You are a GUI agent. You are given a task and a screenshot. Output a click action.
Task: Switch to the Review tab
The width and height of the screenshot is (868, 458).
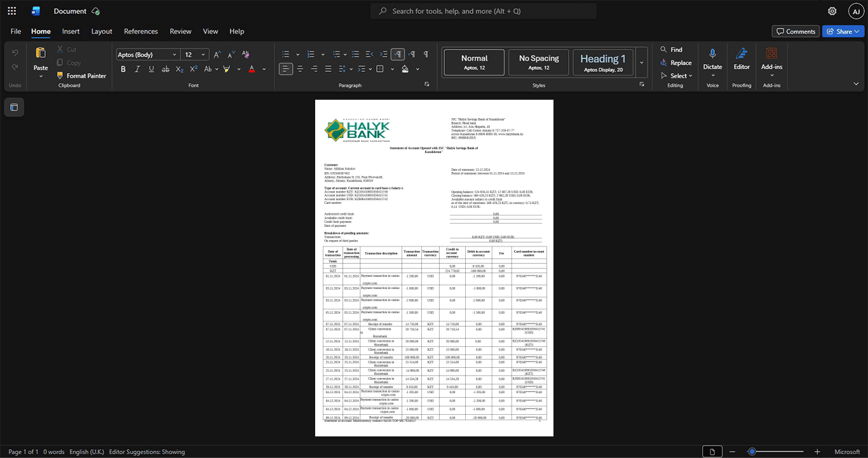[x=180, y=31]
